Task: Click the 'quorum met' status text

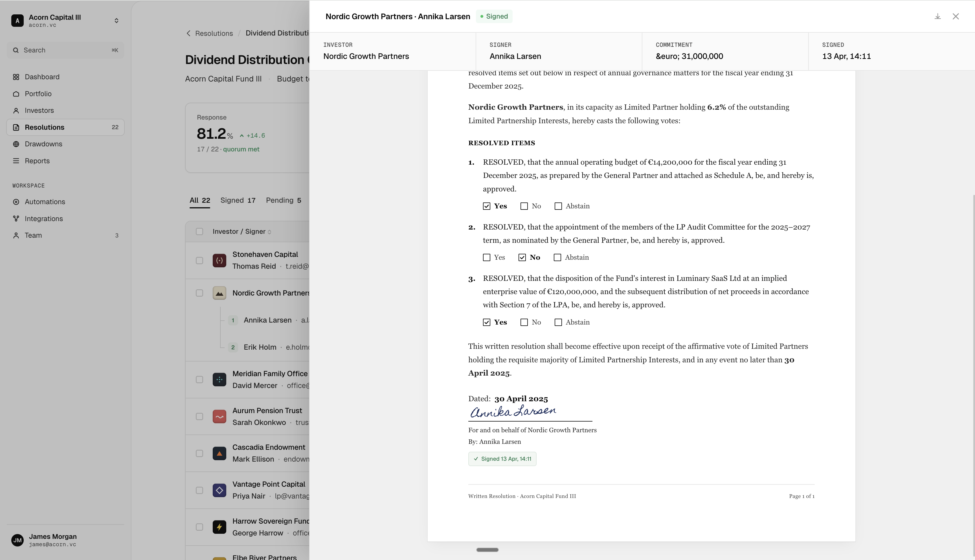Action: point(241,149)
